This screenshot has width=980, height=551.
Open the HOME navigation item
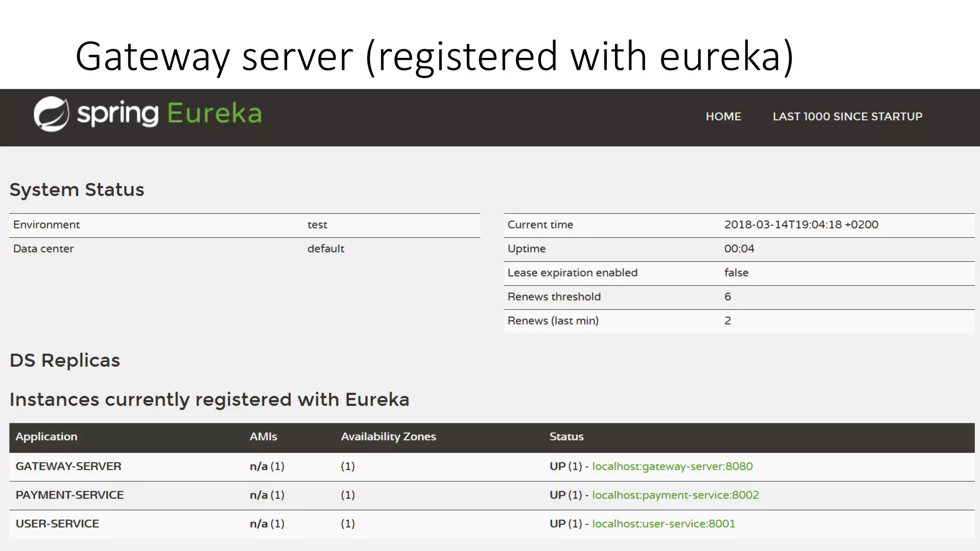[x=723, y=117]
